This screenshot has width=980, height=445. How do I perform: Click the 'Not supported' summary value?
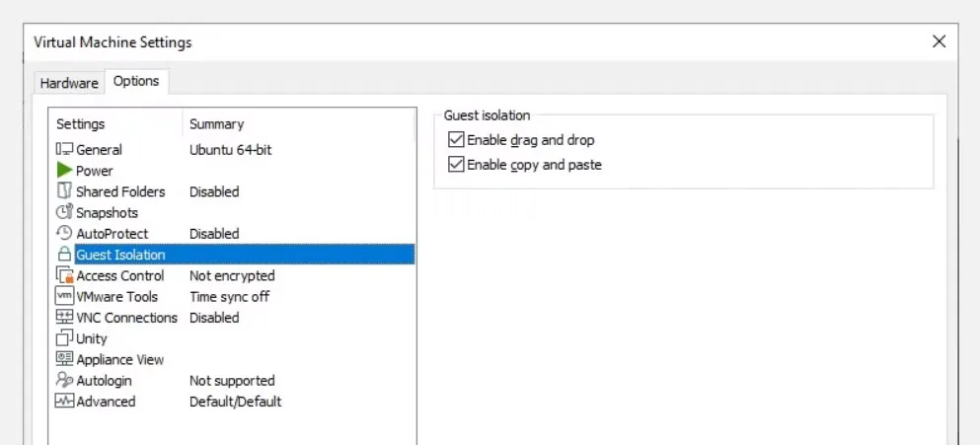[x=232, y=380]
